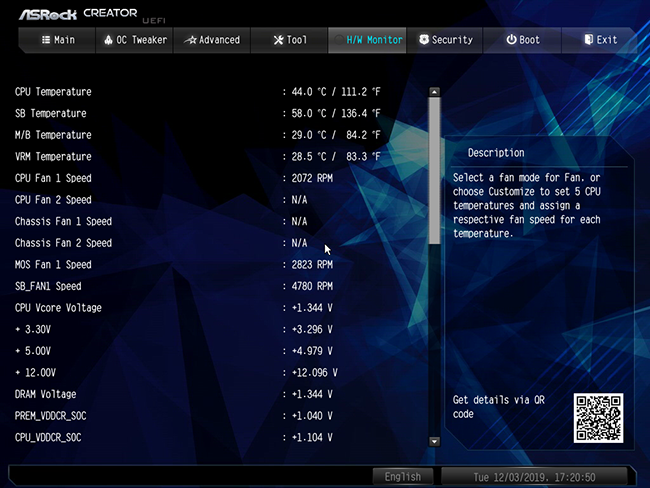
Task: Click the 4780 RPM value
Action: [x=312, y=286]
